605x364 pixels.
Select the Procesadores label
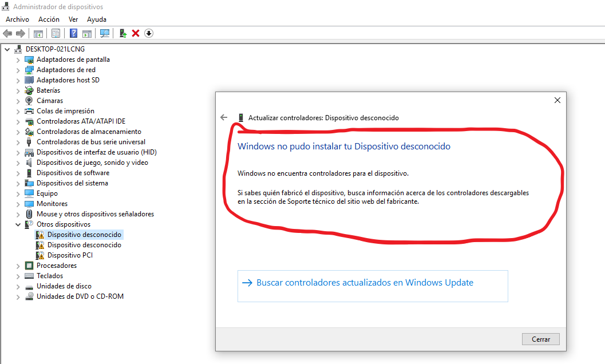57,266
